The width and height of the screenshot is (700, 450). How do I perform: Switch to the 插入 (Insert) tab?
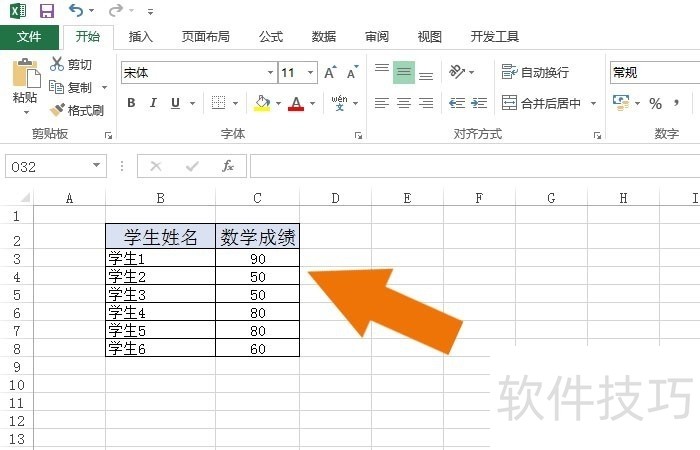click(x=141, y=37)
